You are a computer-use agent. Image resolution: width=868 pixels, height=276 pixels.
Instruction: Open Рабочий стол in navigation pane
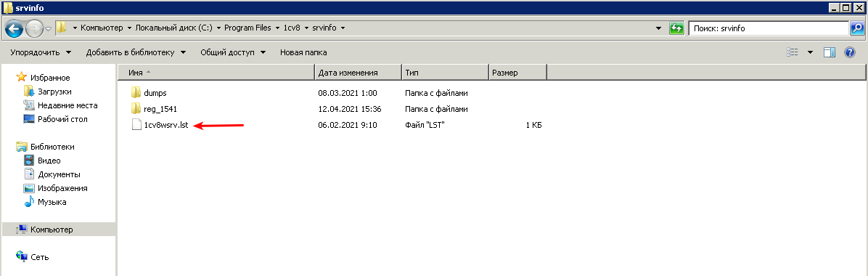(62, 119)
